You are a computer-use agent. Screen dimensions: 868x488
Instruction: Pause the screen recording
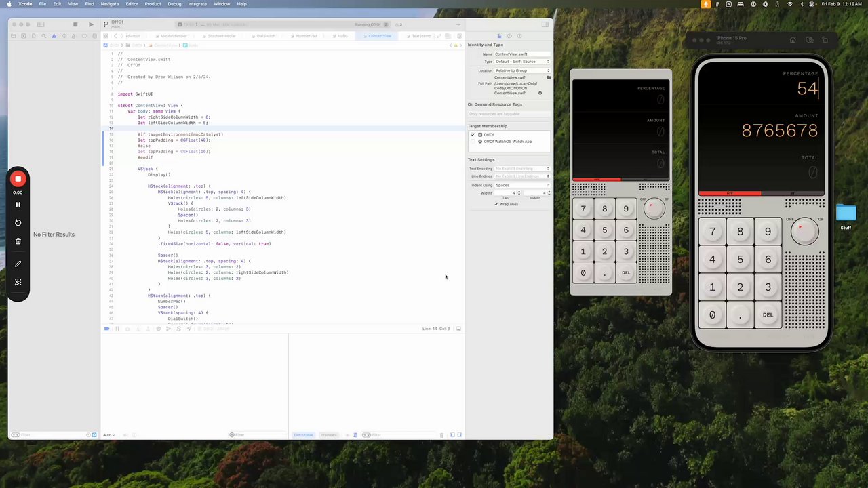[x=18, y=204]
